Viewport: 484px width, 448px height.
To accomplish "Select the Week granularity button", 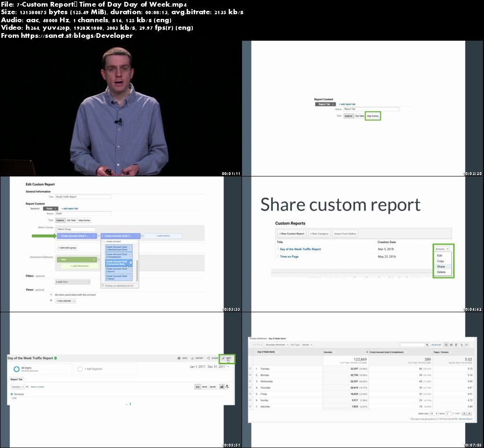I will [205, 387].
